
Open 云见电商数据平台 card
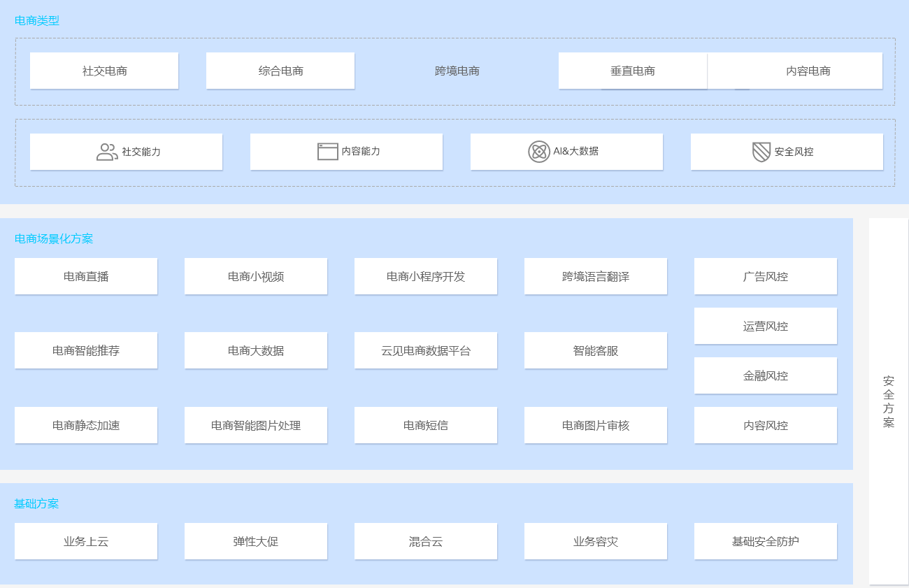(426, 350)
